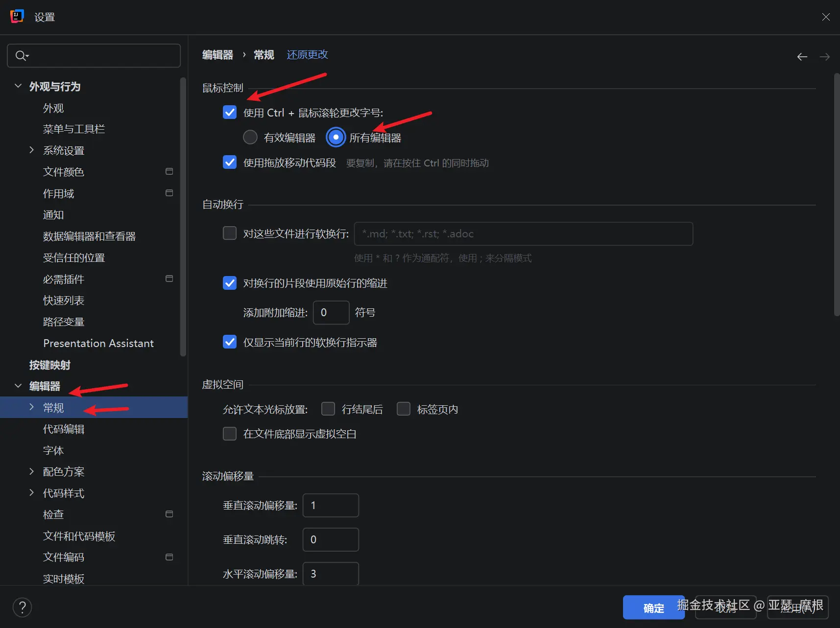Viewport: 840px width, 628px height.
Task: Open the 字体 settings page
Action: coord(53,450)
